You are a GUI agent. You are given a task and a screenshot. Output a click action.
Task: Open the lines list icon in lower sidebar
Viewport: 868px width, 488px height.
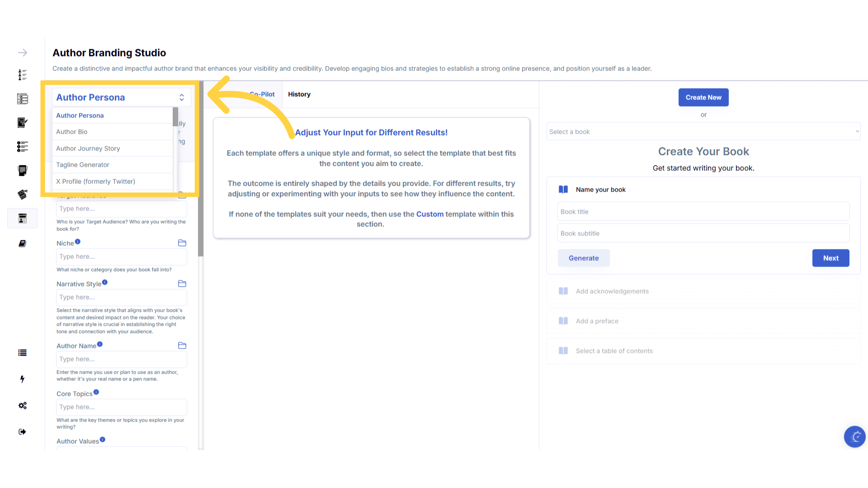tap(23, 353)
